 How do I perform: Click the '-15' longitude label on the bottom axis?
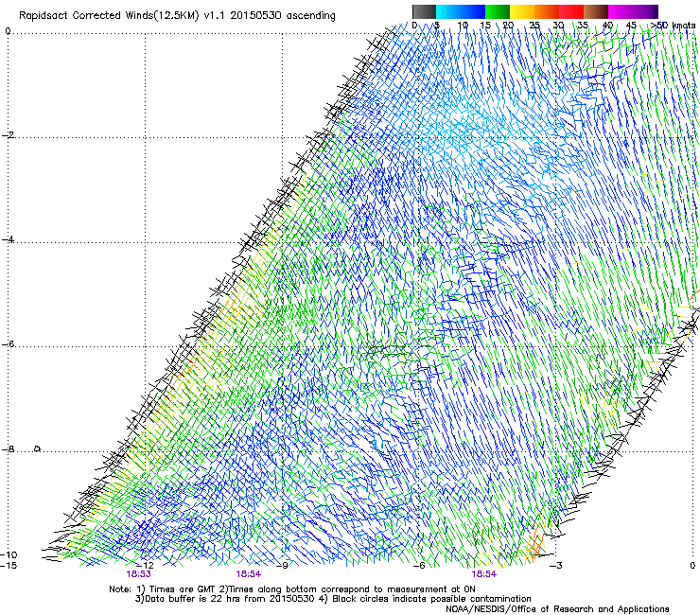click(x=9, y=566)
